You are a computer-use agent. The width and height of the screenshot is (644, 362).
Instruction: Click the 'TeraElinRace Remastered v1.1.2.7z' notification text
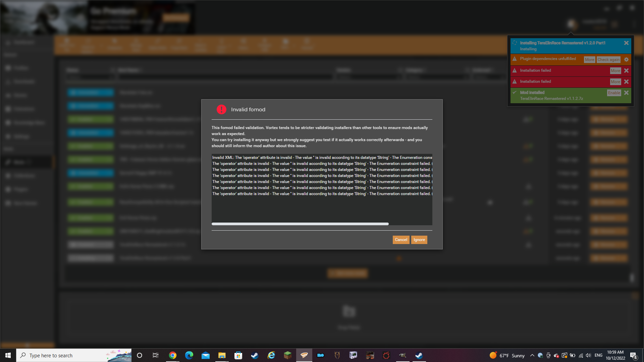tap(551, 99)
